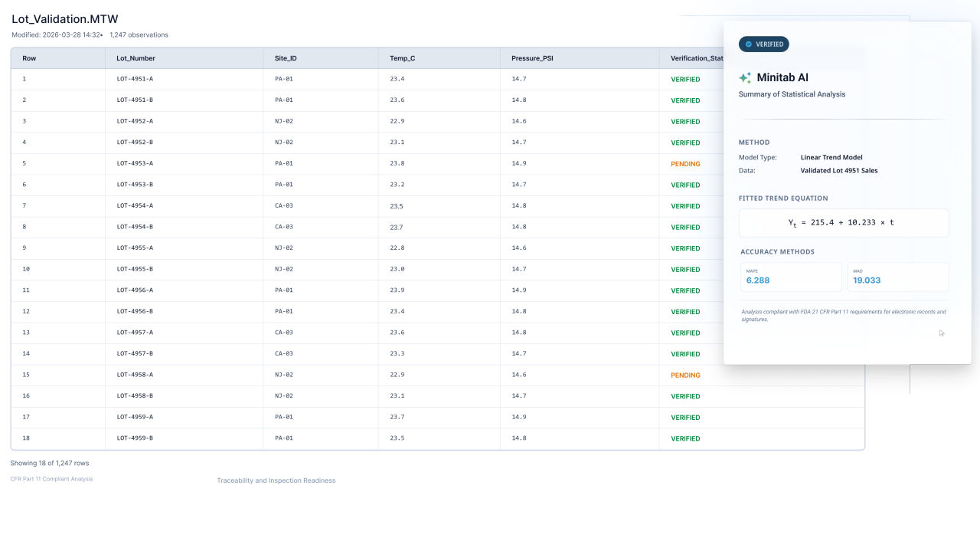Click the VERIFIED badge on LOT-4959-B row
Screen dimensions: 980x541
click(686, 438)
